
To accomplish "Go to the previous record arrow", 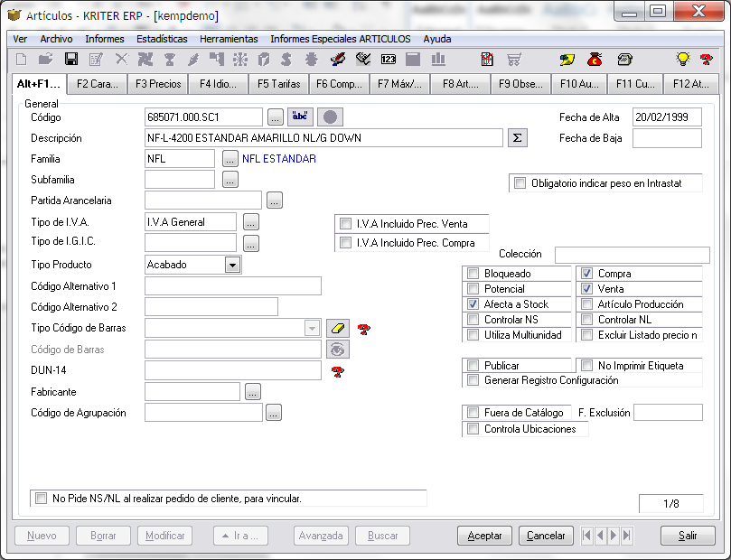I will tap(601, 536).
